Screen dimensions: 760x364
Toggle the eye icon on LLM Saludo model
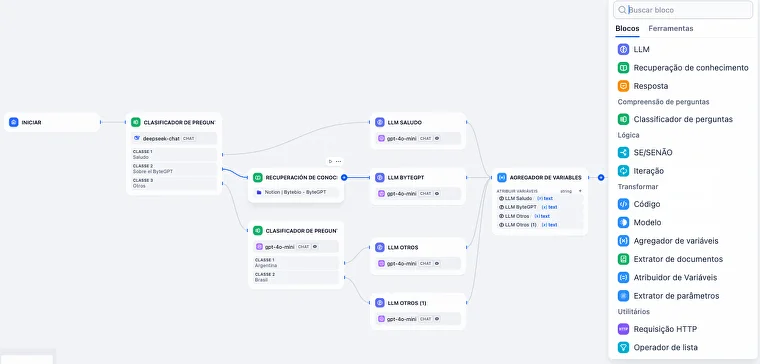pos(437,139)
